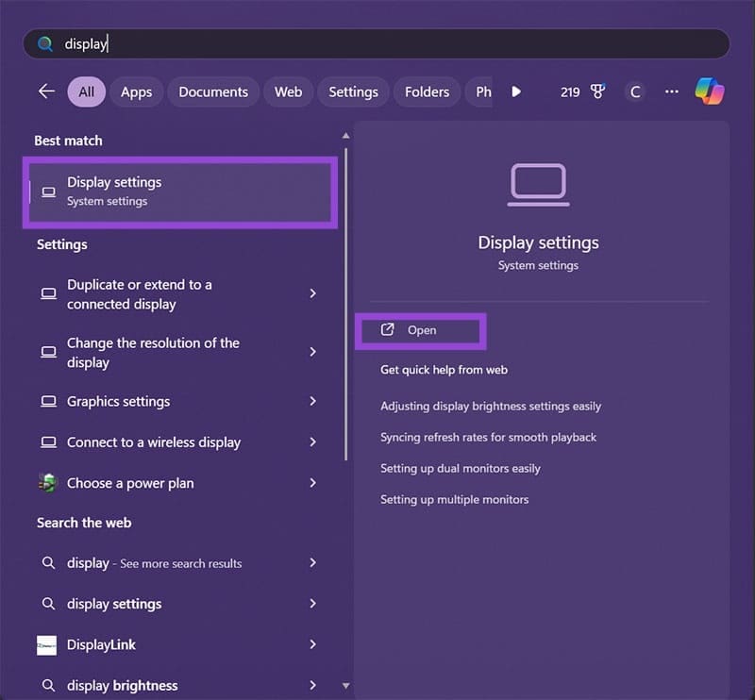Click the large Display settings laptop icon
Image resolution: width=755 pixels, height=700 pixels.
[x=538, y=185]
